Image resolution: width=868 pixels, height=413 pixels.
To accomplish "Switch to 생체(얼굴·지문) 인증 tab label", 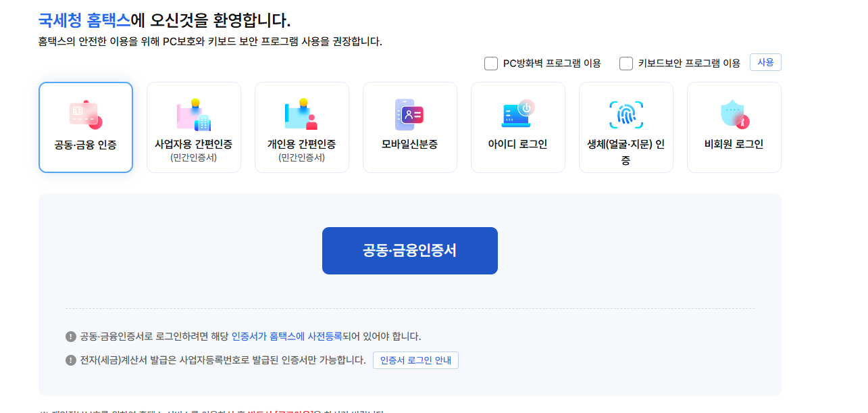I will pyautogui.click(x=626, y=152).
